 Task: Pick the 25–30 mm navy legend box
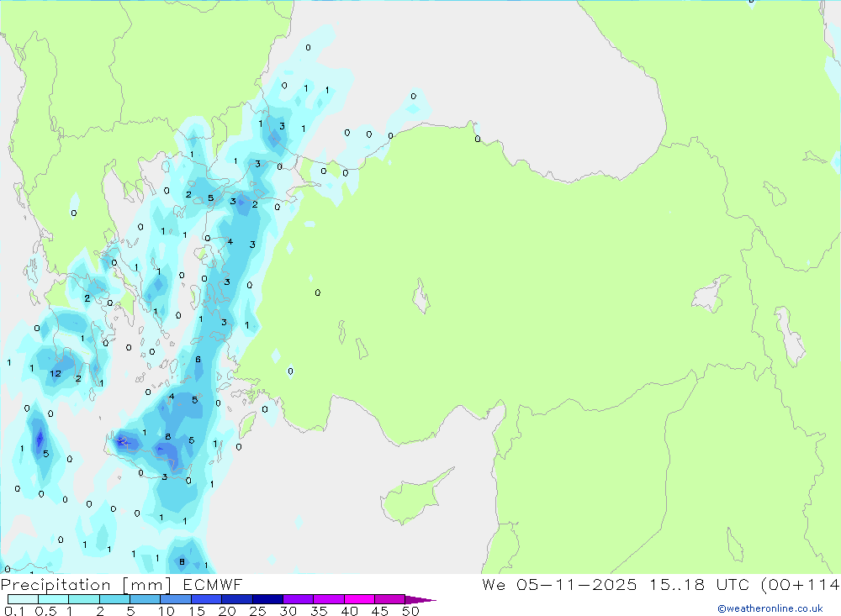pos(267,599)
